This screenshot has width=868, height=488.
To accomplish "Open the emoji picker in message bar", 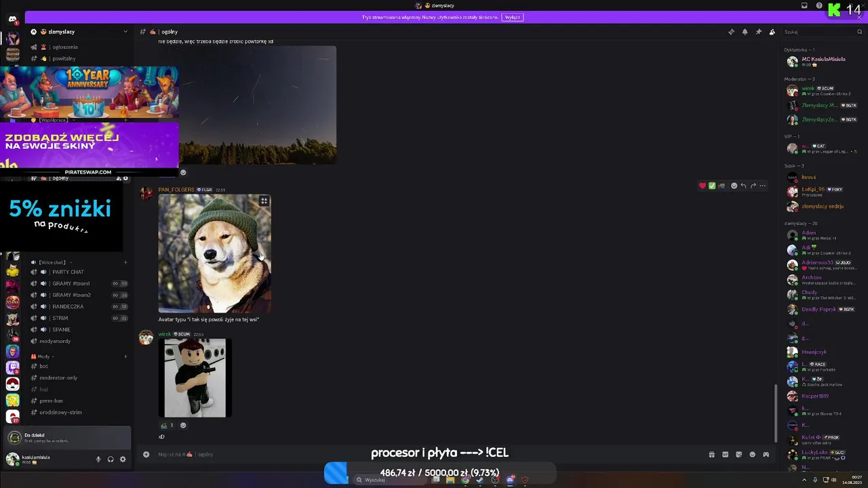I will (x=752, y=454).
